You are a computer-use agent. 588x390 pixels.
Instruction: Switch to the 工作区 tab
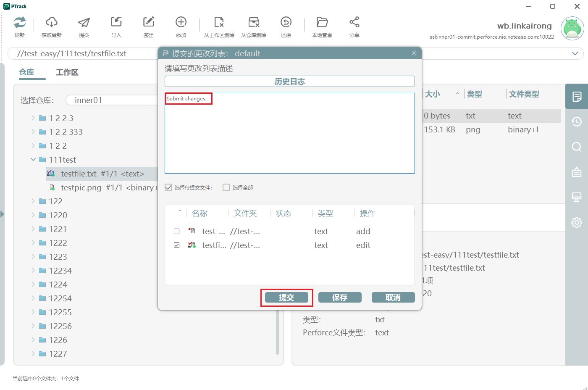point(67,72)
